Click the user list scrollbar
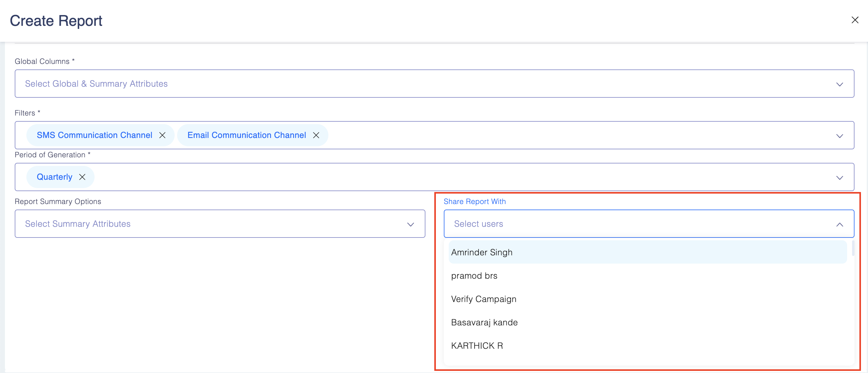Viewport: 868px width, 373px height. tap(853, 248)
